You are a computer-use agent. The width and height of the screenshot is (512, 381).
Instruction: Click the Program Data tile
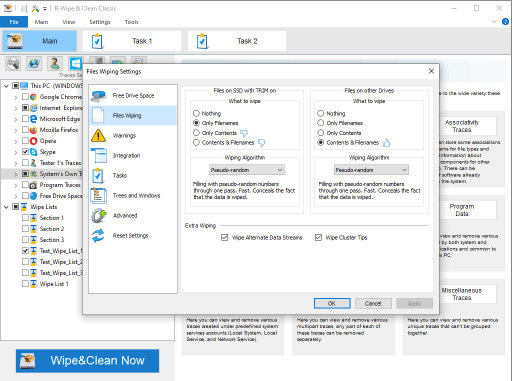coord(467,210)
